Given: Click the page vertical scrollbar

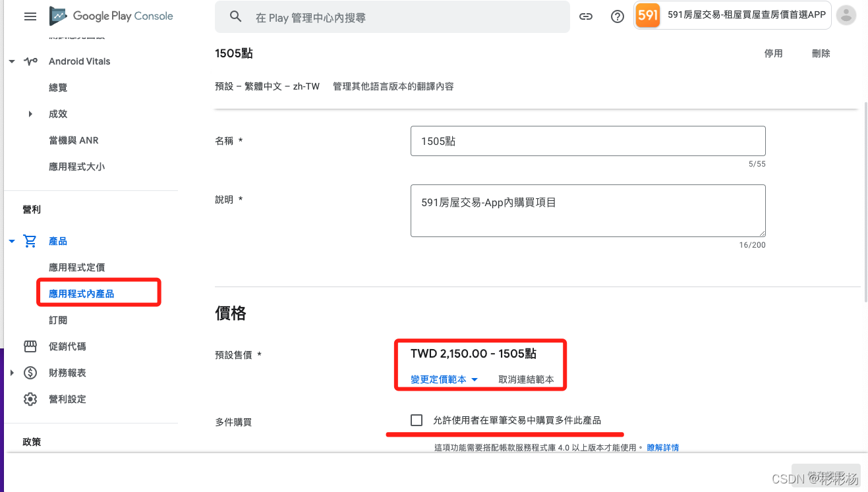Looking at the screenshot, I should pyautogui.click(x=865, y=201).
